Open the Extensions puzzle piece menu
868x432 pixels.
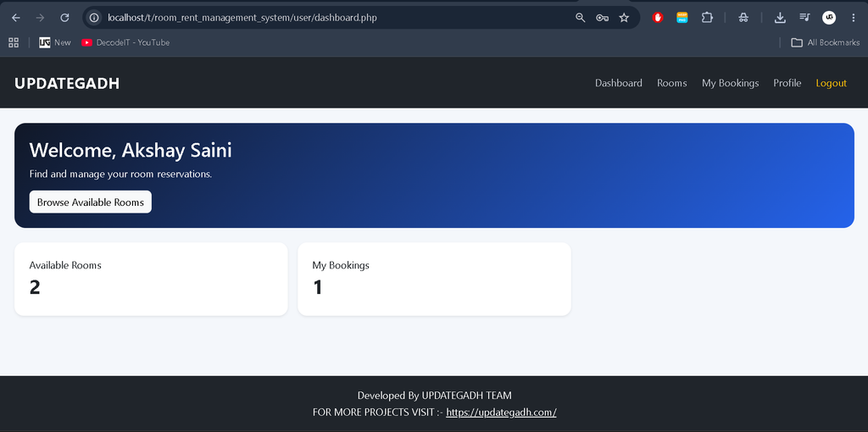pos(707,18)
